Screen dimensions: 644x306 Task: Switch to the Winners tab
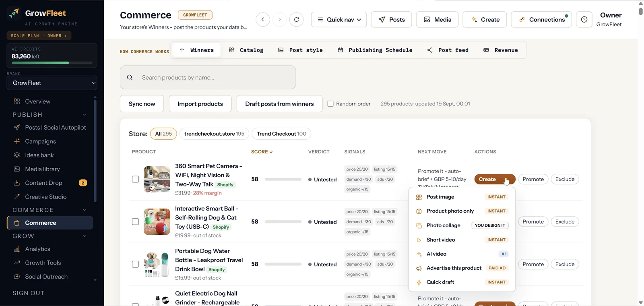coord(196,50)
